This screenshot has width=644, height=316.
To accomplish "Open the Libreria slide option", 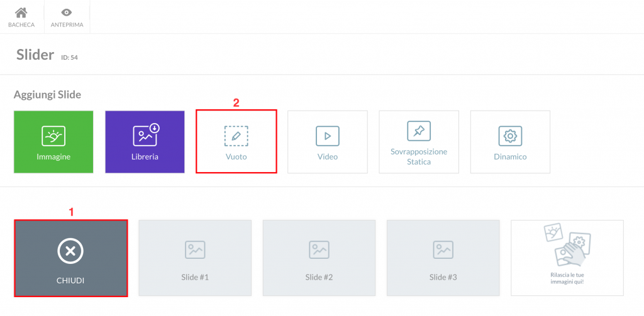I will tap(145, 142).
